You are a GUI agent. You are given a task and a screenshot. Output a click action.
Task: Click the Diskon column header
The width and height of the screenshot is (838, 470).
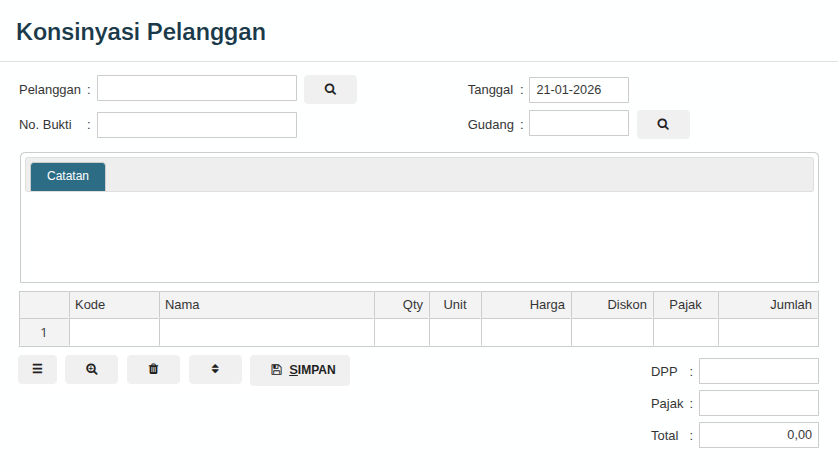coord(612,305)
